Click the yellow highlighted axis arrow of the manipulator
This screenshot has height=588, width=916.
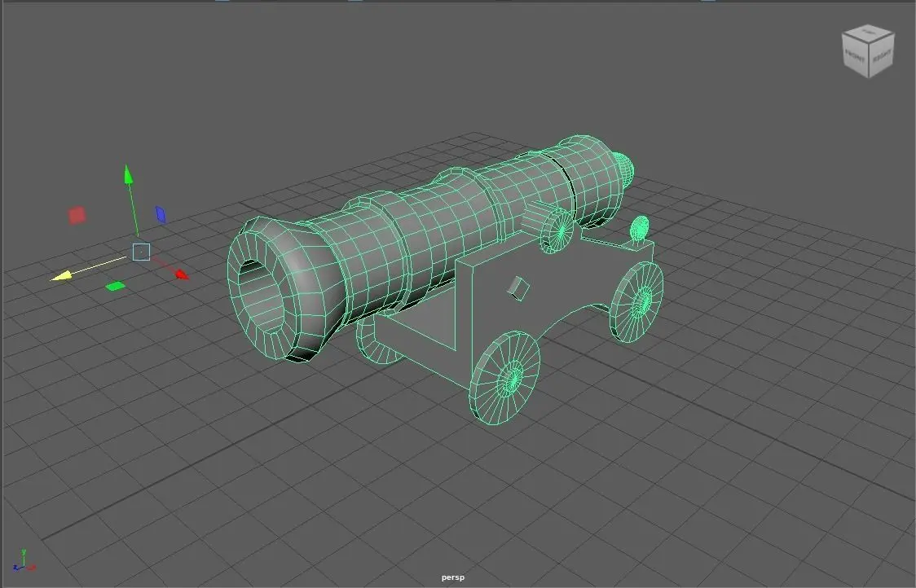click(x=61, y=275)
